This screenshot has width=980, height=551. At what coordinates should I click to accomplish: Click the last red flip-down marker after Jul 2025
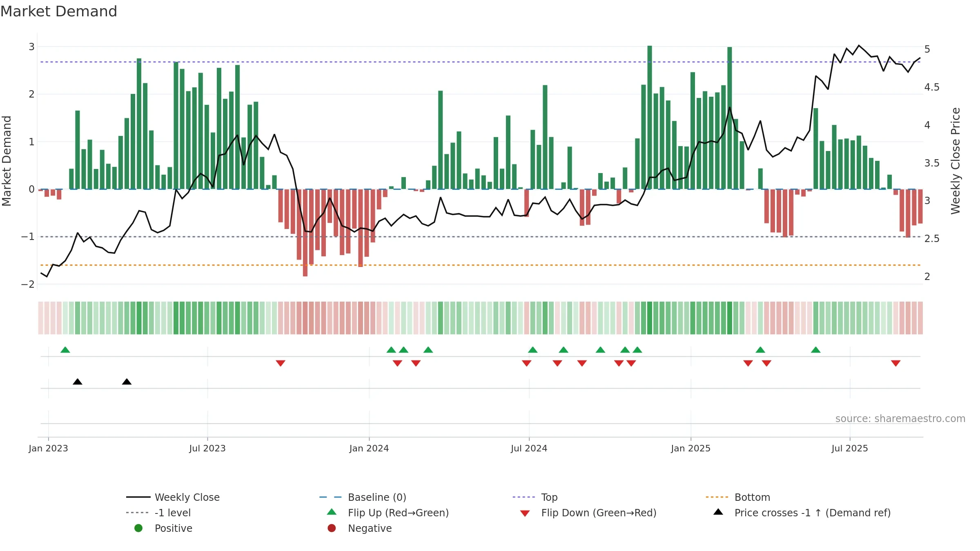(x=896, y=363)
